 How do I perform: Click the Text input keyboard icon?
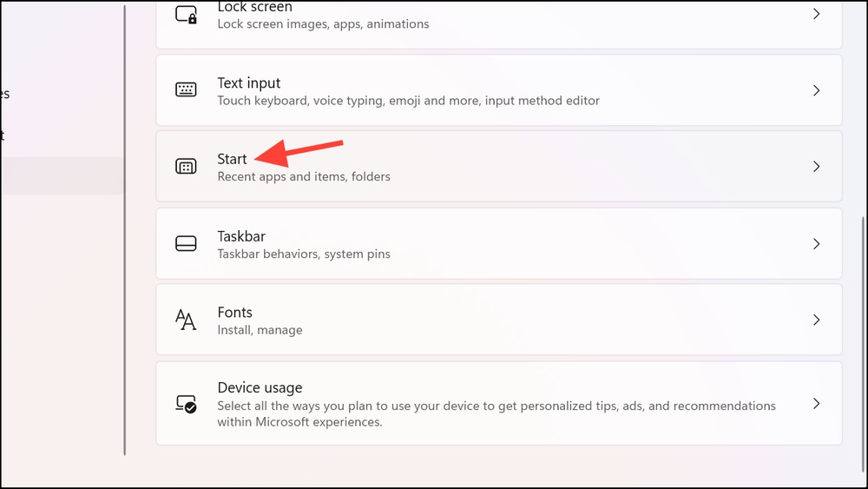tap(186, 89)
